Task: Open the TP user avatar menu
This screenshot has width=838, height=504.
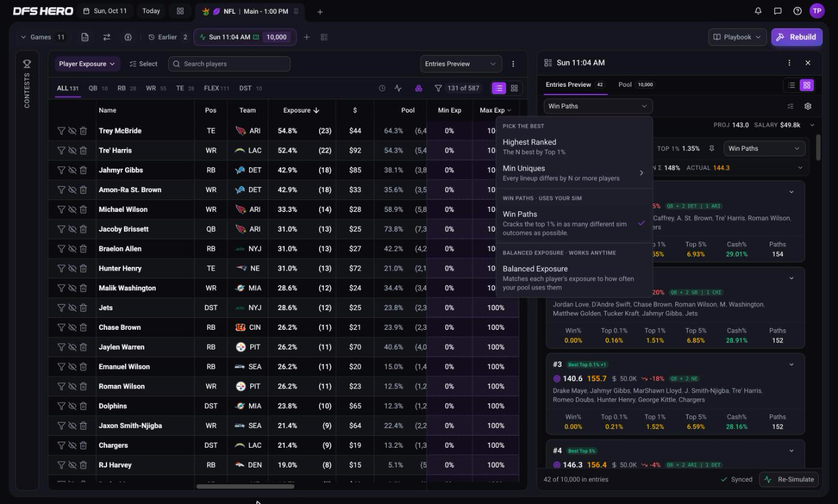Action: (817, 11)
